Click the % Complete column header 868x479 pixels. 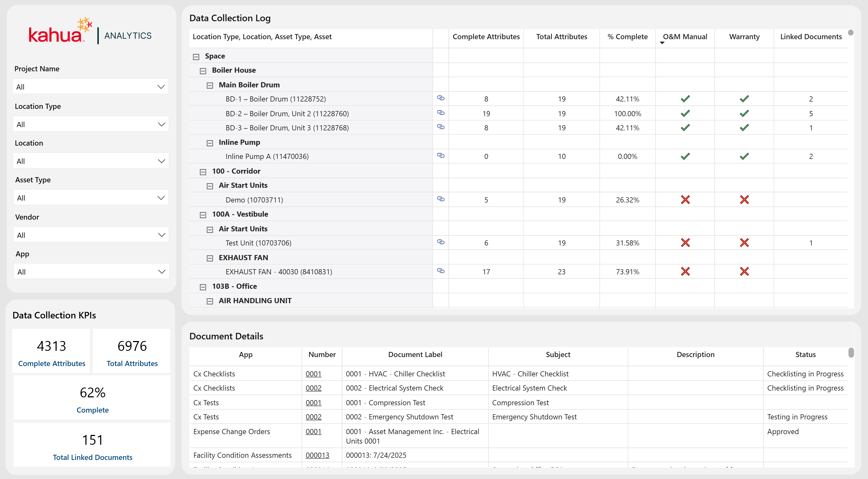627,37
